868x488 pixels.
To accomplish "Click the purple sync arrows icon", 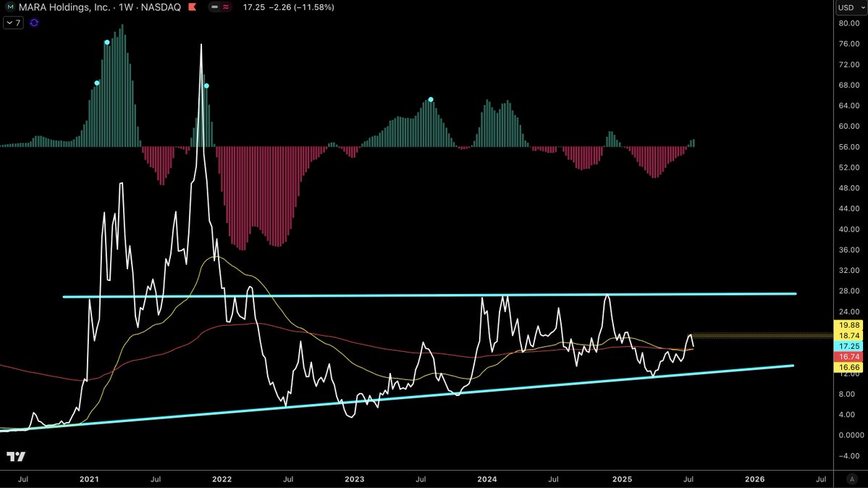I will pyautogui.click(x=34, y=22).
